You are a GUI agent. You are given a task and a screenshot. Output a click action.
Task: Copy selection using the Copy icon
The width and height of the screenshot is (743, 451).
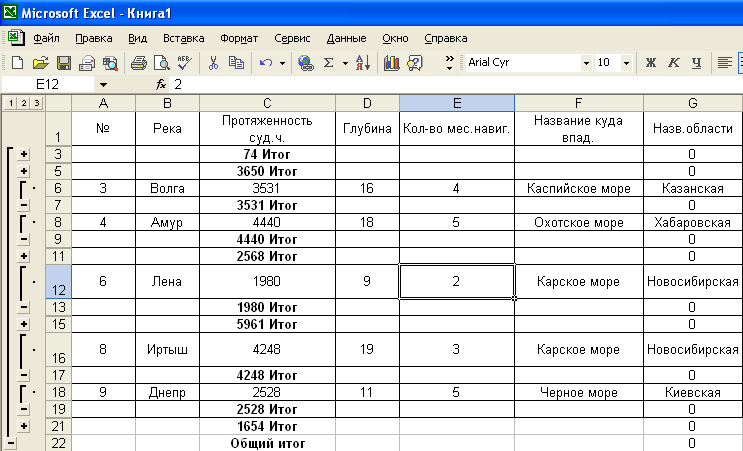click(x=236, y=63)
